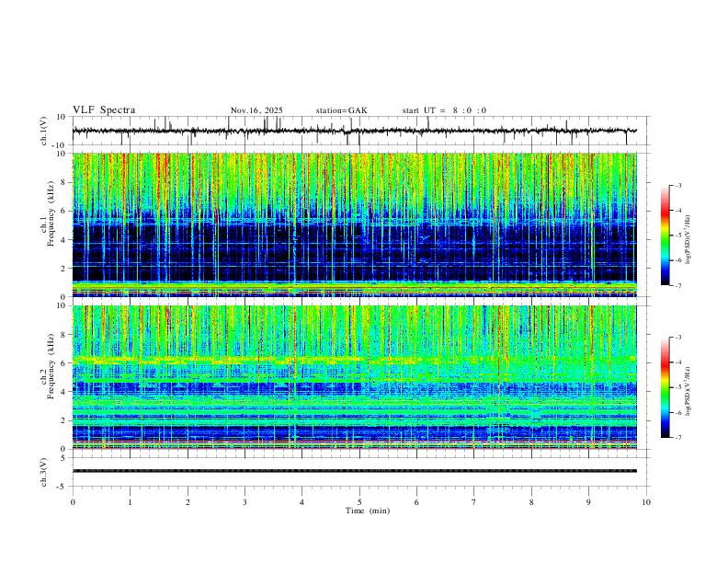This screenshot has width=728, height=563.
Task: Click the ch.2 frequency tick label "8"
Action: pos(63,335)
